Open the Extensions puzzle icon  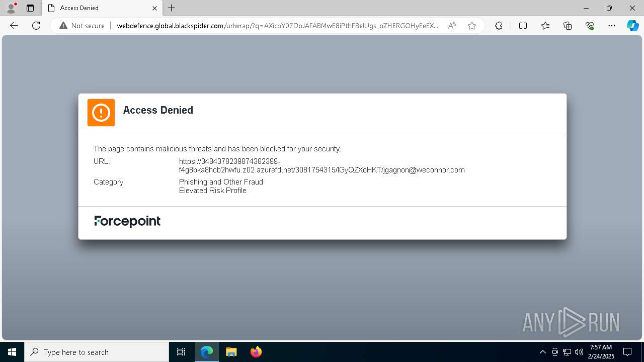[x=499, y=26]
